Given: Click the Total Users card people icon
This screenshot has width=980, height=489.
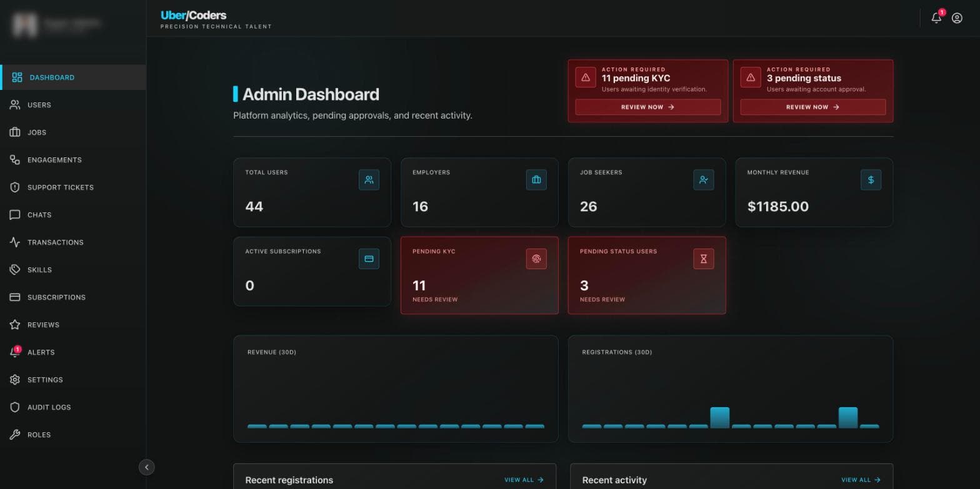Looking at the screenshot, I should tap(369, 180).
